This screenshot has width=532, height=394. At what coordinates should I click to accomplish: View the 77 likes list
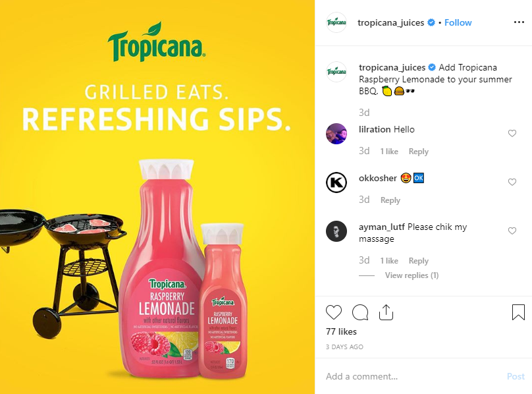click(x=341, y=331)
